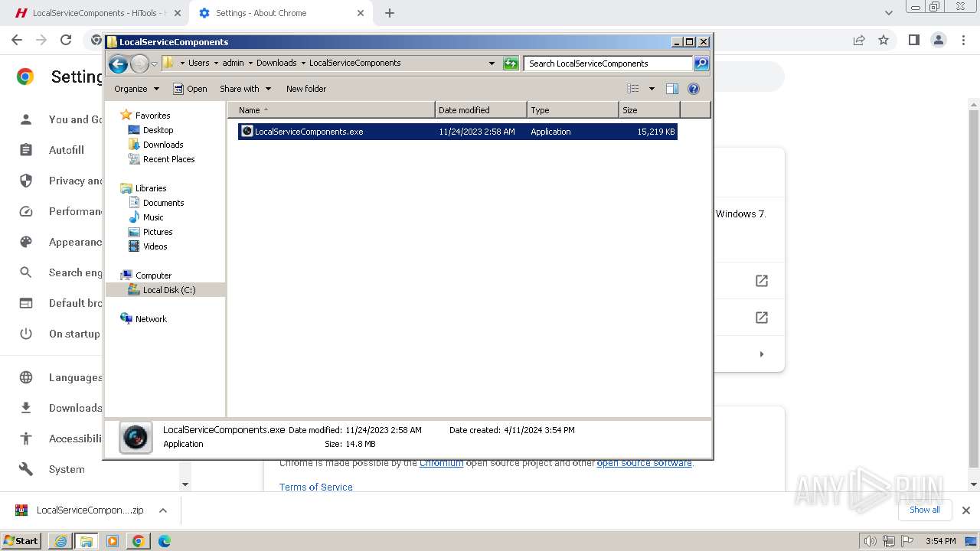
Task: Open Internet Explorer from taskbar
Action: 60,541
